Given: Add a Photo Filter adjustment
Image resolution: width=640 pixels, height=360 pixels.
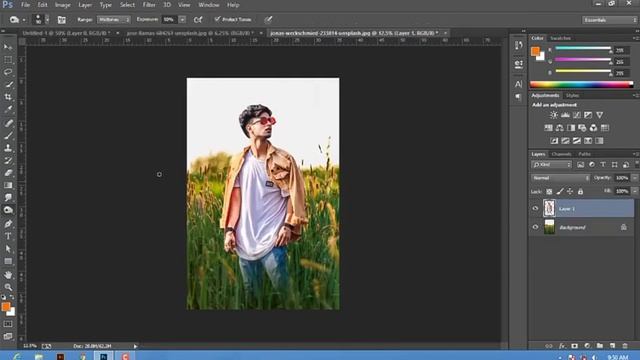Looking at the screenshot, I should coord(582,128).
